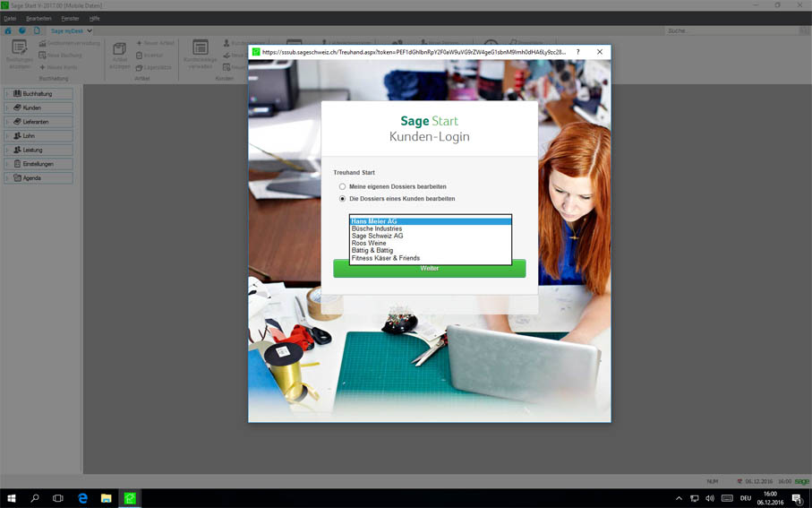Click the volume speaker tray icon
Screen dimensions: 812x508
point(710,498)
